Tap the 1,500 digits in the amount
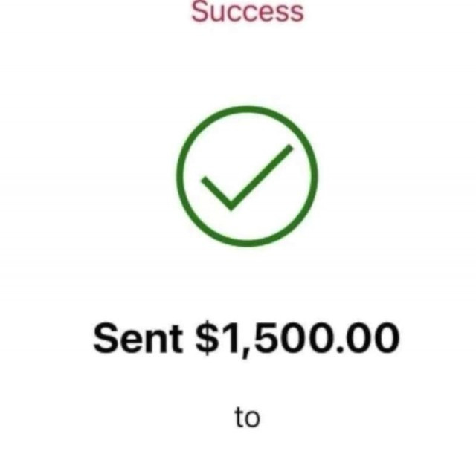The image size is (476, 454). pos(277,339)
